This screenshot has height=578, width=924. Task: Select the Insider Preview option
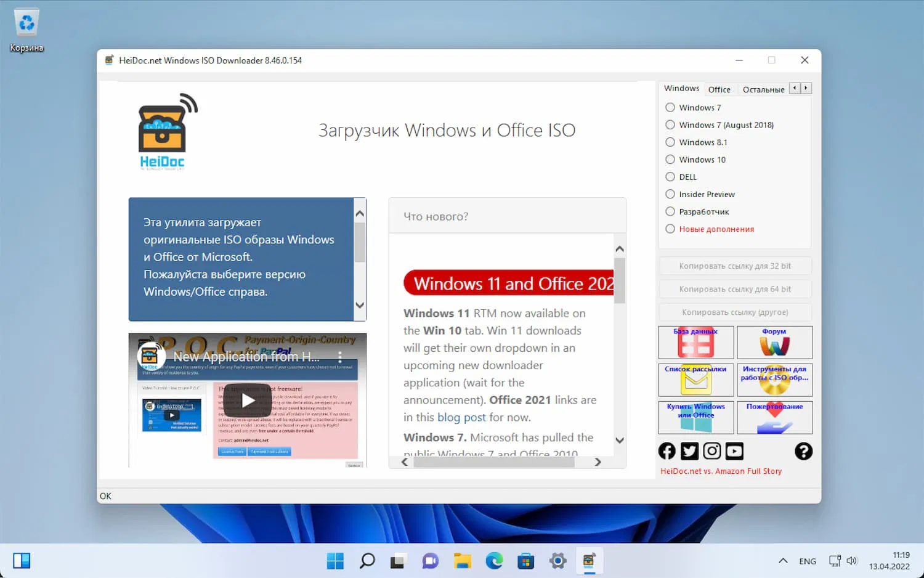pos(670,194)
